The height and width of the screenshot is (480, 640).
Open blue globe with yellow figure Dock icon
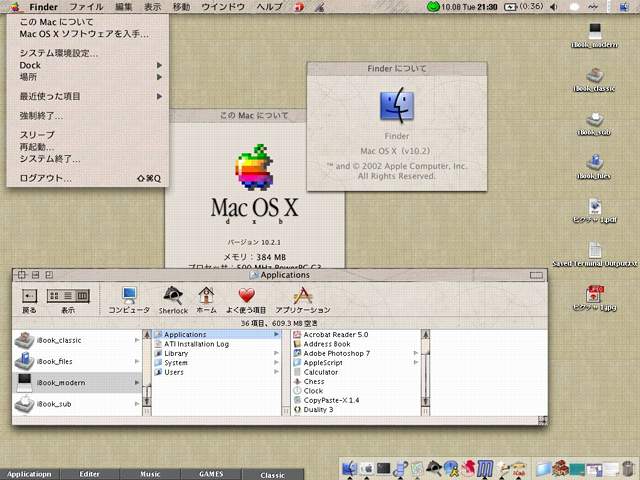[x=451, y=469]
